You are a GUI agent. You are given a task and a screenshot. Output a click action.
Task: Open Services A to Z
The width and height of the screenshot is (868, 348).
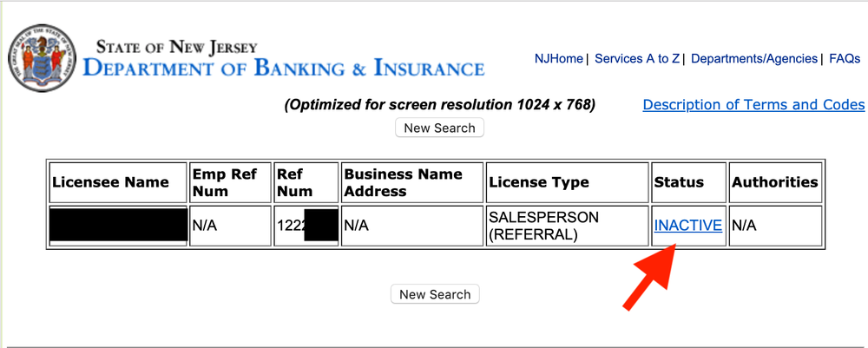[637, 59]
